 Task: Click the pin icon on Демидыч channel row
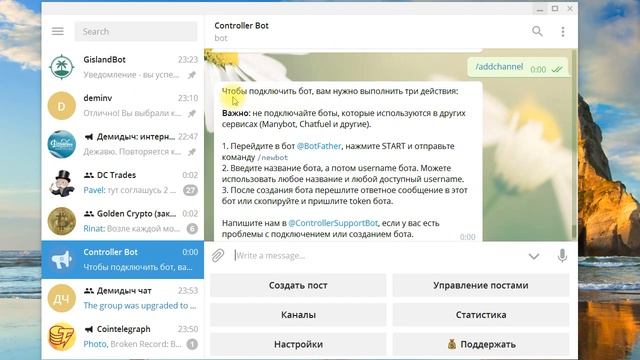pyautogui.click(x=192, y=152)
